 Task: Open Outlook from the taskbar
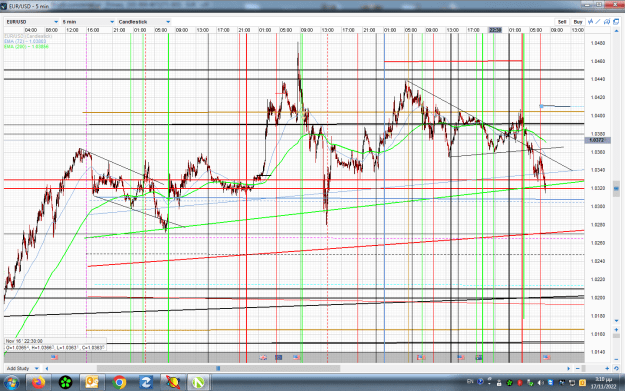[x=92, y=383]
